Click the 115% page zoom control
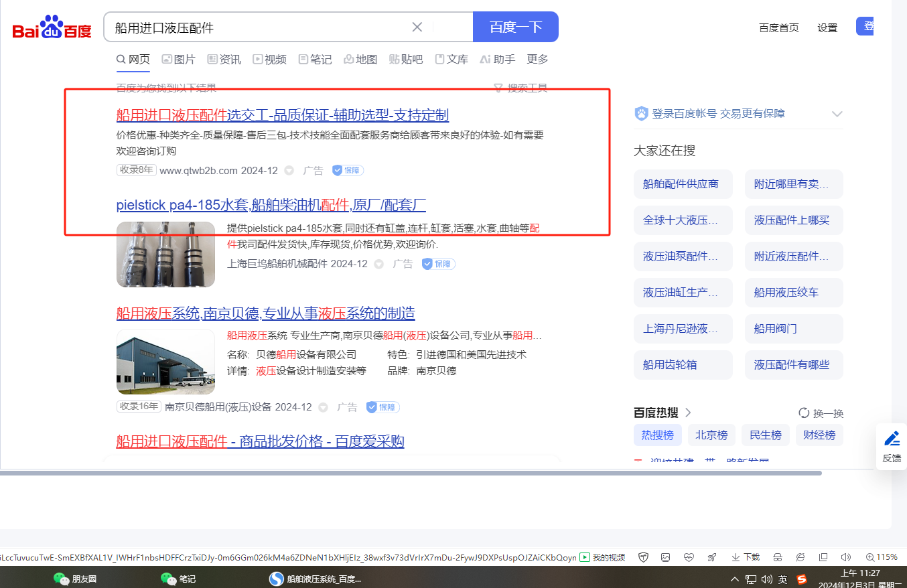This screenshot has height=588, width=907. (881, 557)
